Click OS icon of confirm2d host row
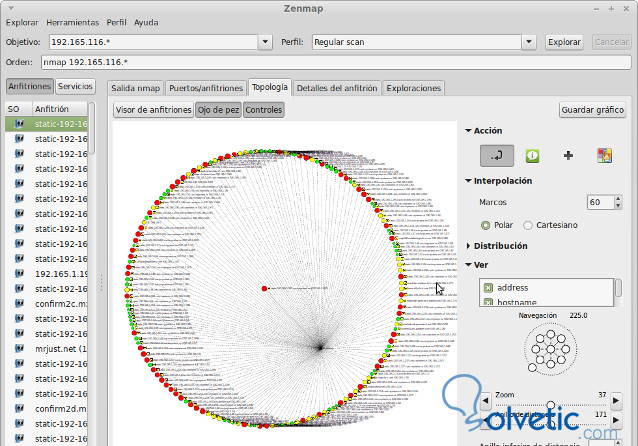 point(19,408)
